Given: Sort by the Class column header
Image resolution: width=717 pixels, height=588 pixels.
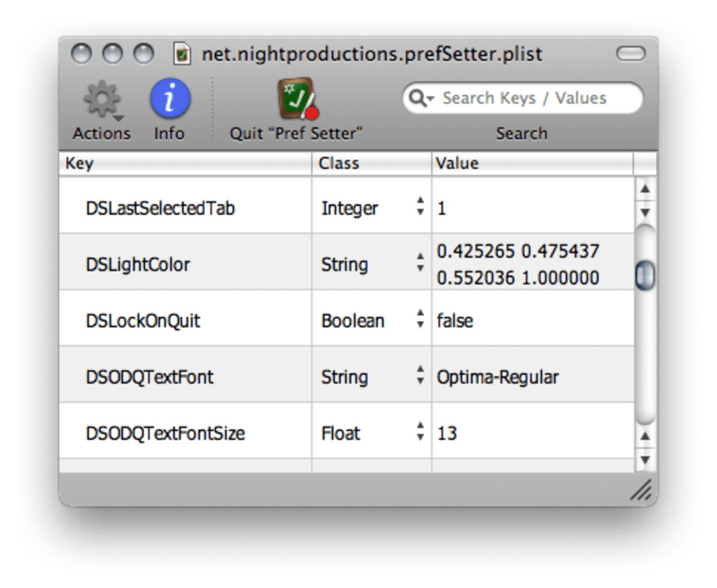Looking at the screenshot, I should tap(371, 164).
